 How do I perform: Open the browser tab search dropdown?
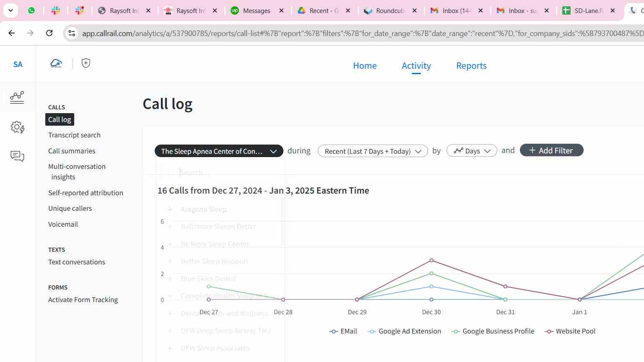point(10,10)
